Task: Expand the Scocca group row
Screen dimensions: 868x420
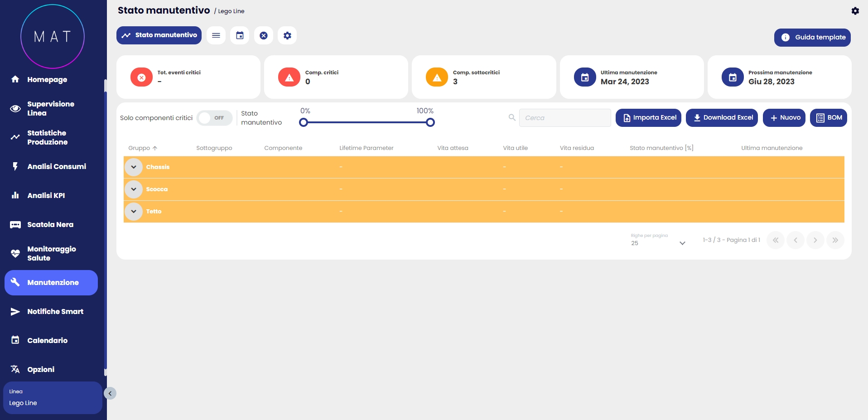Action: (134, 189)
